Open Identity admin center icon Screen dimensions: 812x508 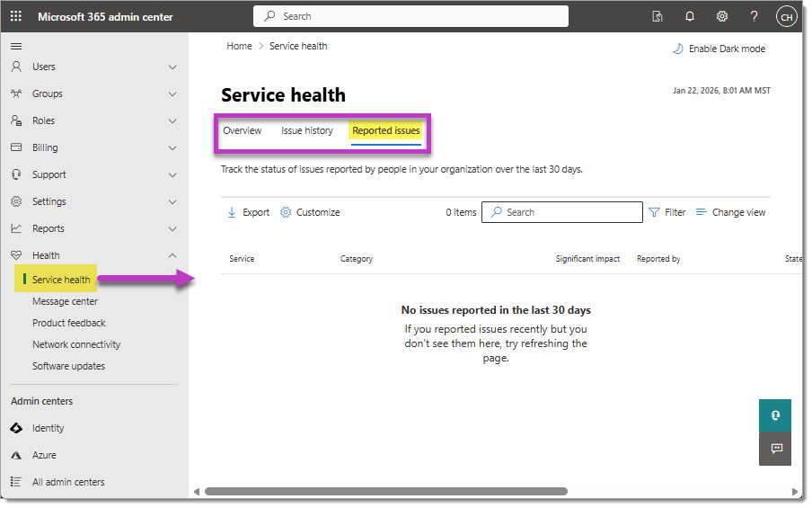coord(16,428)
